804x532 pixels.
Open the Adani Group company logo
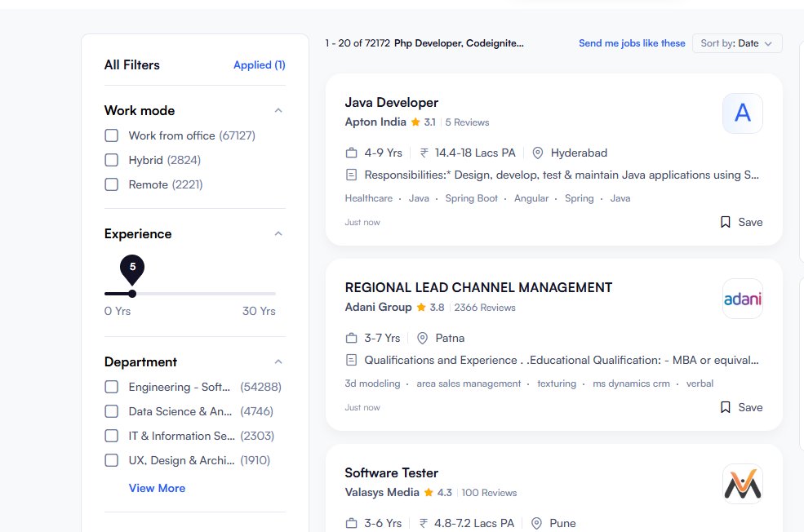(743, 299)
